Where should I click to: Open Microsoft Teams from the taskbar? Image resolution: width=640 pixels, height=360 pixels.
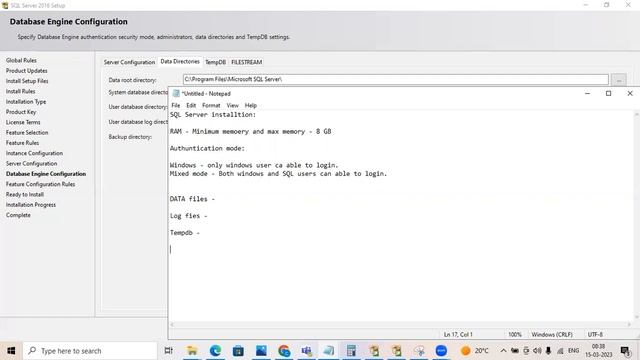(x=307, y=351)
